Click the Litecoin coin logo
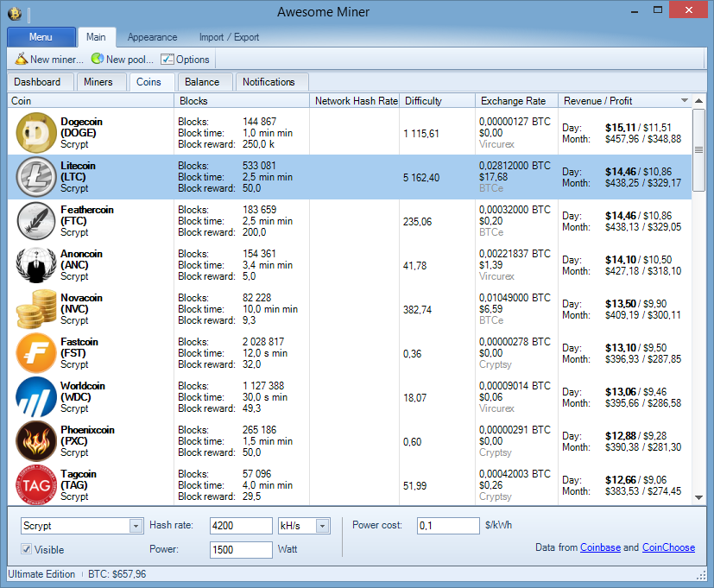The image size is (714, 588). pos(36,177)
